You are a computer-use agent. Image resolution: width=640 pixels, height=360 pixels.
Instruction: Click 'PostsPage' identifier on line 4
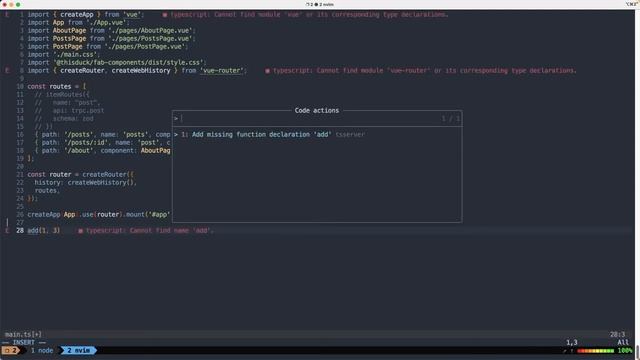[x=69, y=38]
